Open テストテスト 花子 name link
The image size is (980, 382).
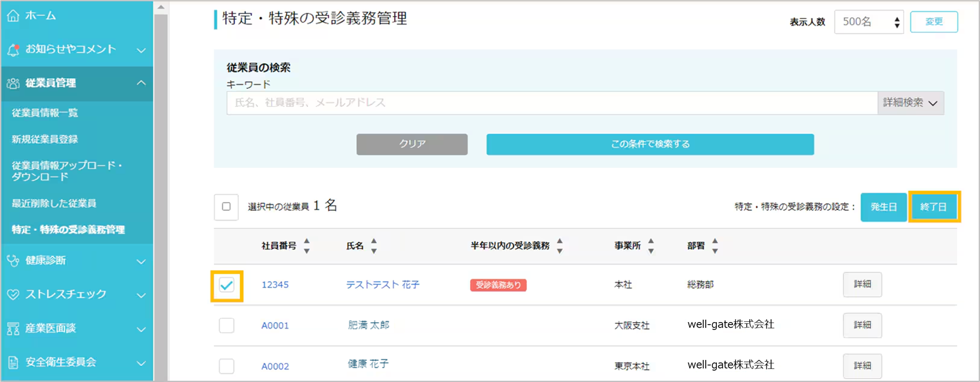(383, 285)
